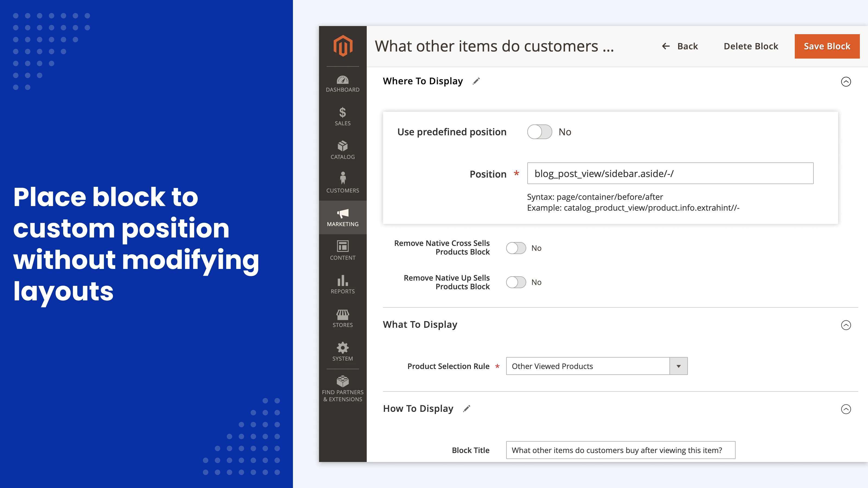Enable Remove Native Up Sells toggle

(x=516, y=282)
